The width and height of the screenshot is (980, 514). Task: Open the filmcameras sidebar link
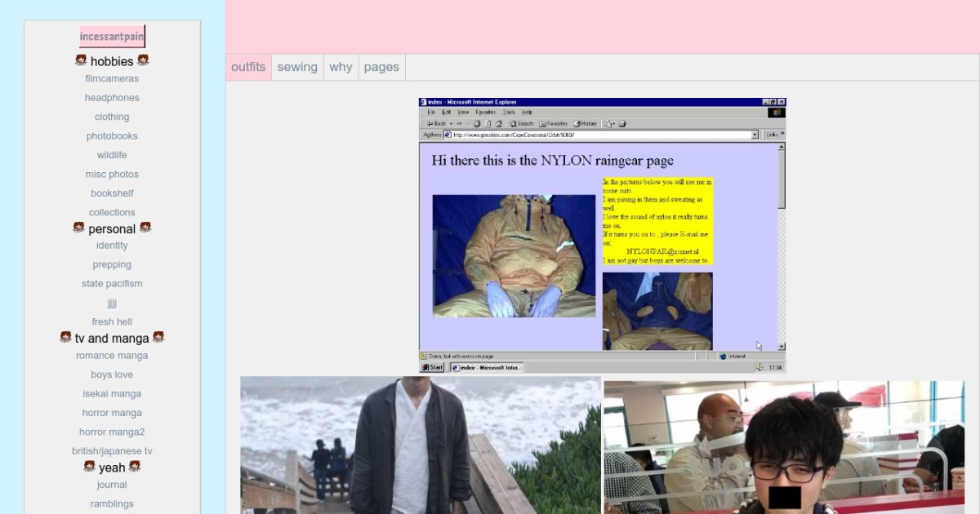[x=112, y=79]
